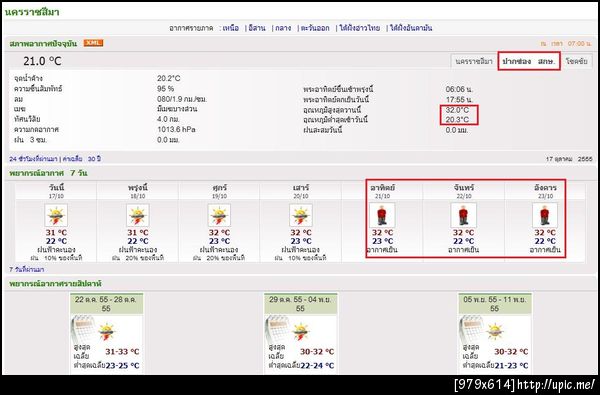Click the air pressure value 1013.6 hPa
Viewport: 600px width, 395px height.
[x=176, y=129]
